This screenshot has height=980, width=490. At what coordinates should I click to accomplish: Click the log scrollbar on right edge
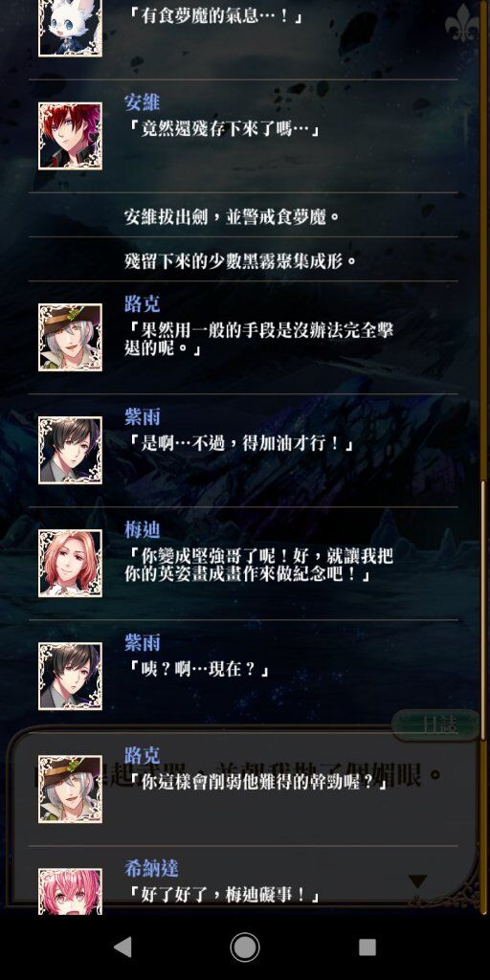[483, 610]
